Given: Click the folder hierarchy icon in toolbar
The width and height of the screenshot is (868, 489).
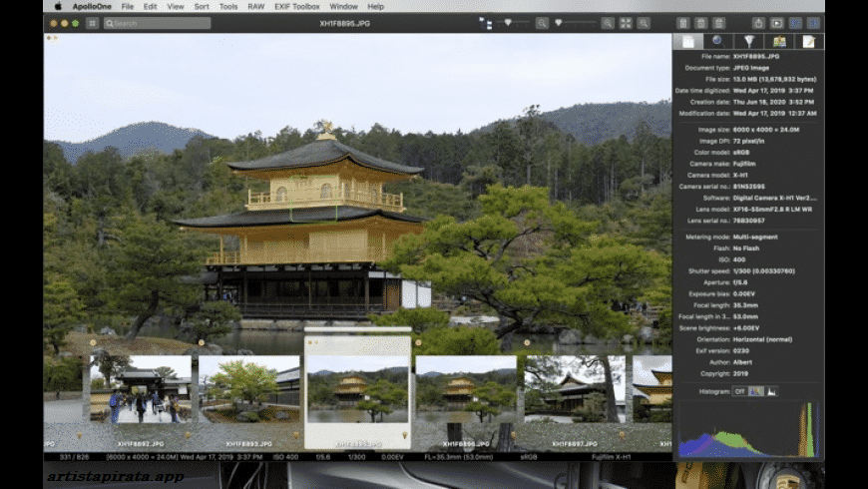Looking at the screenshot, I should coord(486,23).
